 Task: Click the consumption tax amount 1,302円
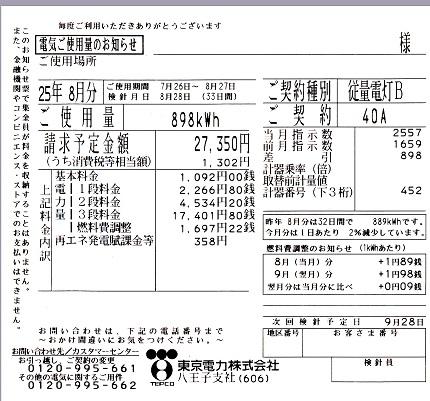coord(226,163)
